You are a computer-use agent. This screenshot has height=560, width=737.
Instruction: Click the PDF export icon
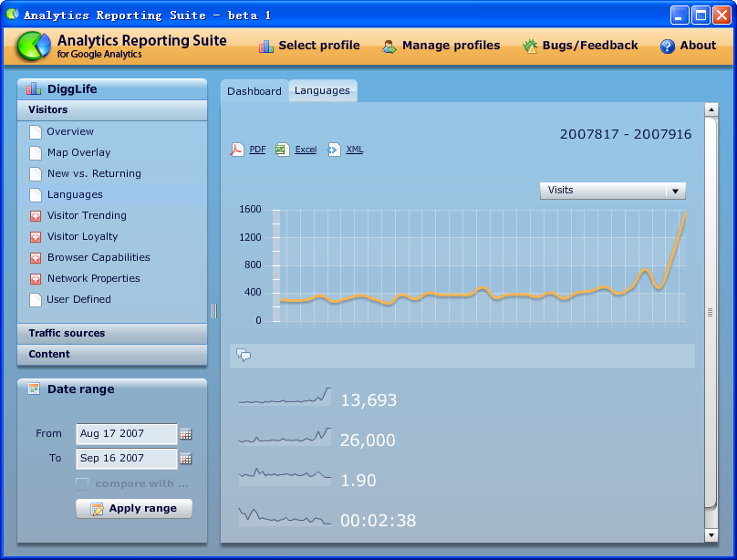click(237, 150)
